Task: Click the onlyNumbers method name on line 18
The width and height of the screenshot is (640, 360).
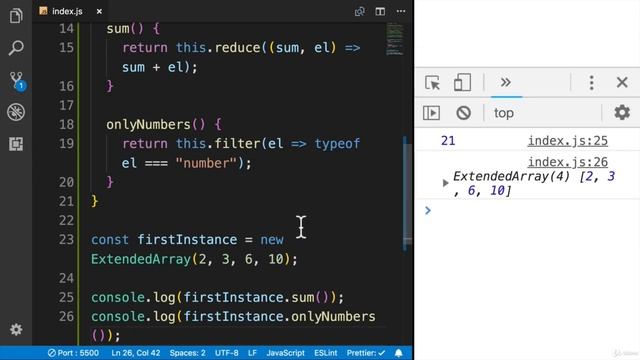Action: (149, 124)
